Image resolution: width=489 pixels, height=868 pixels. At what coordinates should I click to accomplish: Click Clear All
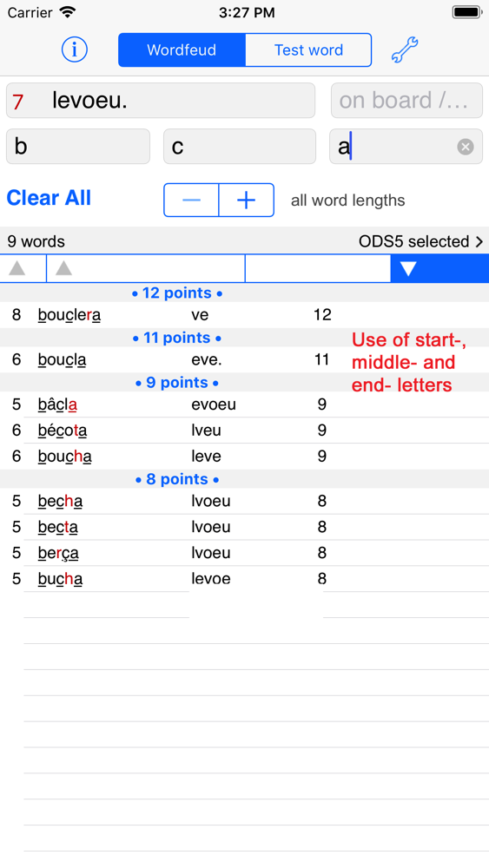point(49,198)
